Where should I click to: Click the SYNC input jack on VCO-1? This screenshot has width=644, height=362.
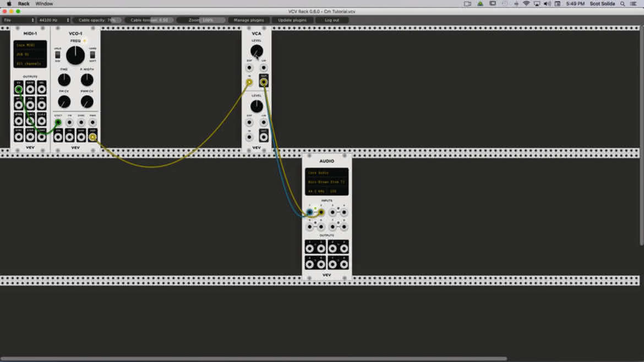(x=81, y=122)
